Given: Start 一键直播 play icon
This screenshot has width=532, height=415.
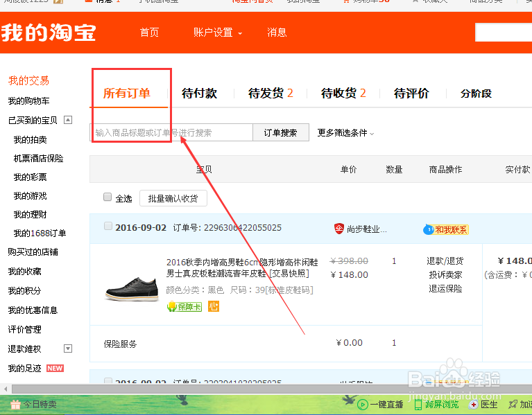Looking at the screenshot, I should coord(363,405).
